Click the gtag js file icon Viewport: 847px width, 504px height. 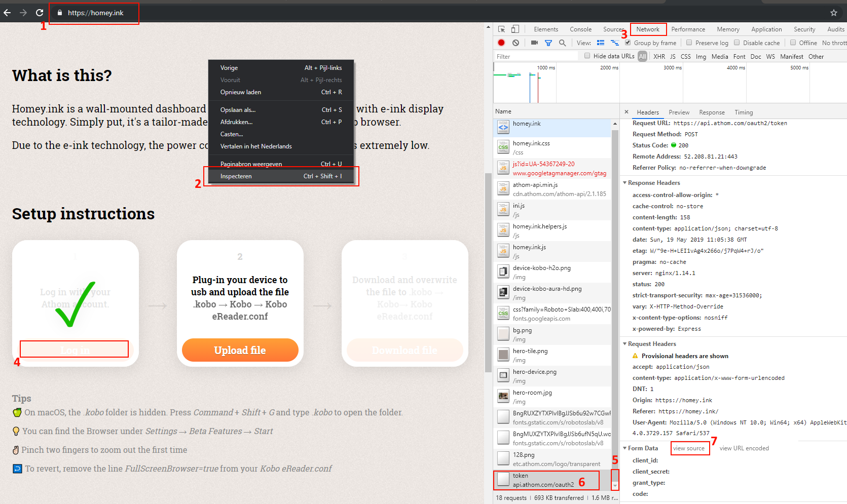point(503,168)
